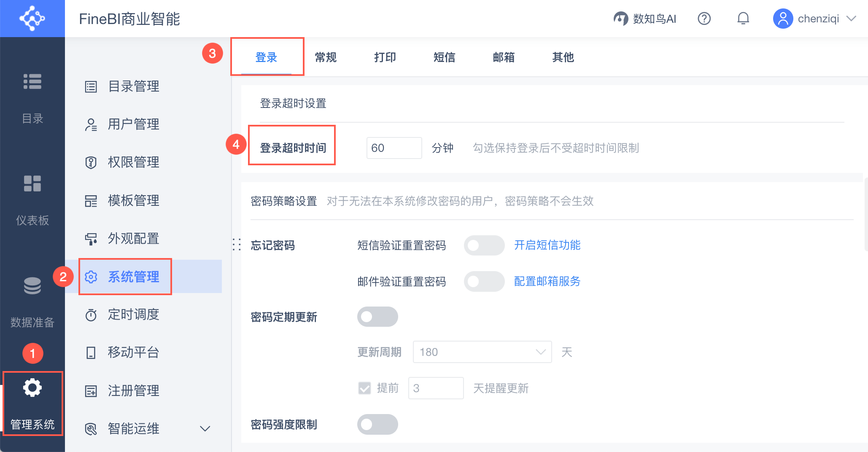The height and width of the screenshot is (452, 868).
Task: Open 数据准备 database icon
Action: (x=32, y=286)
